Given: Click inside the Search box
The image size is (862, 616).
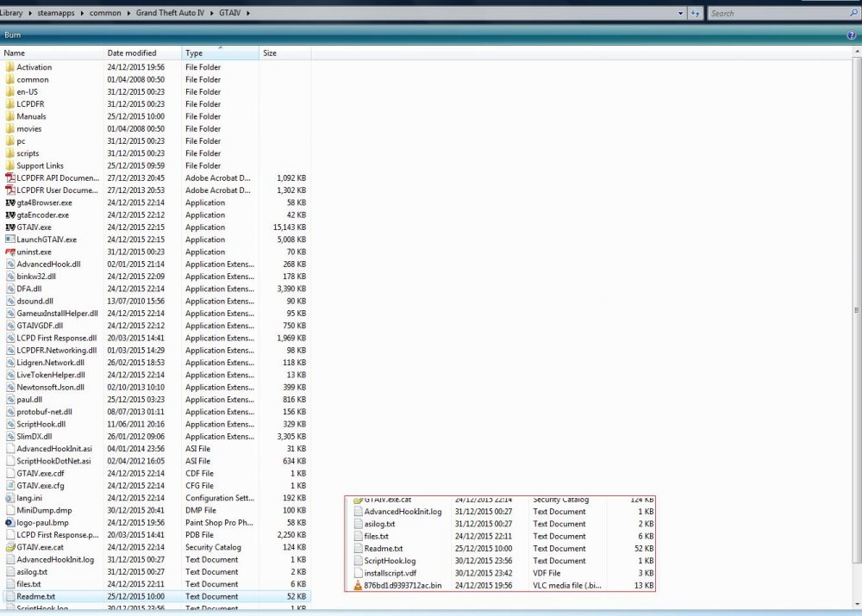Looking at the screenshot, I should (778, 13).
